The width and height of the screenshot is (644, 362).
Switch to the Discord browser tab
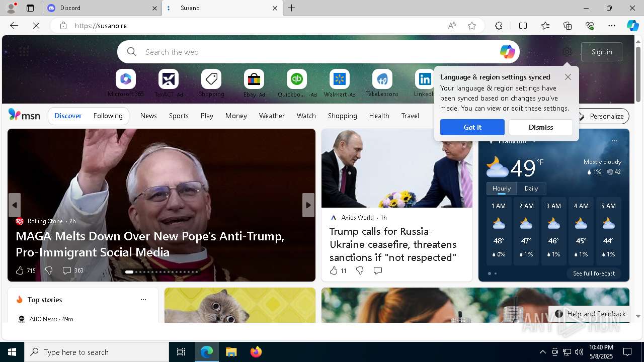[102, 8]
